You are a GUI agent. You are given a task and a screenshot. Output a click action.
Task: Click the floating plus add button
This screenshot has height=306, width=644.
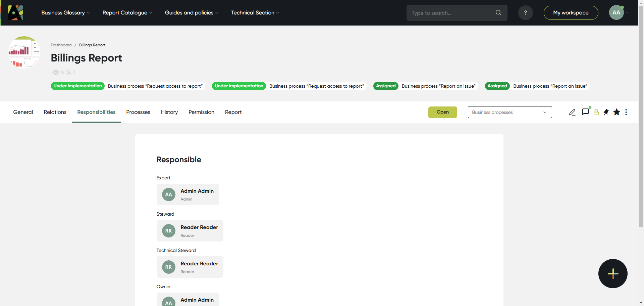point(613,273)
